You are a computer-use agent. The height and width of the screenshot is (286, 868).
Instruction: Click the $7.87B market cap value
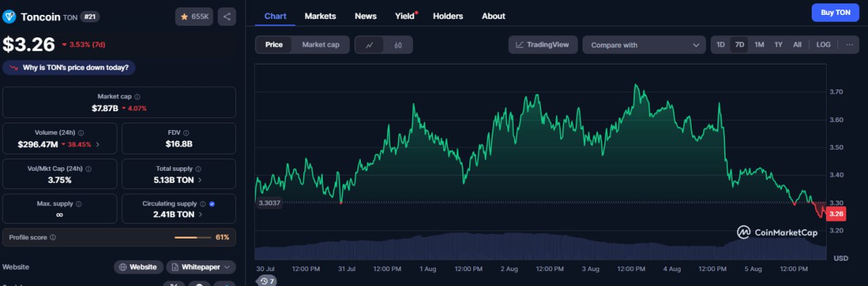click(105, 108)
